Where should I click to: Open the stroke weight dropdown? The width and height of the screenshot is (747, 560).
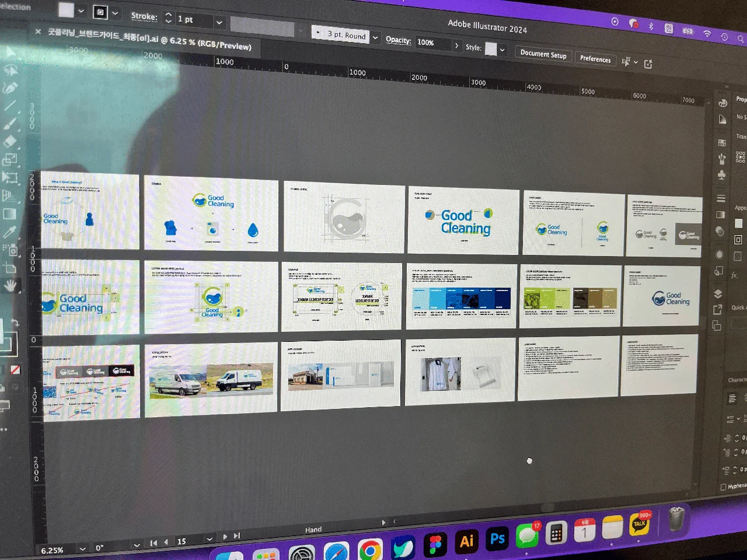point(219,23)
